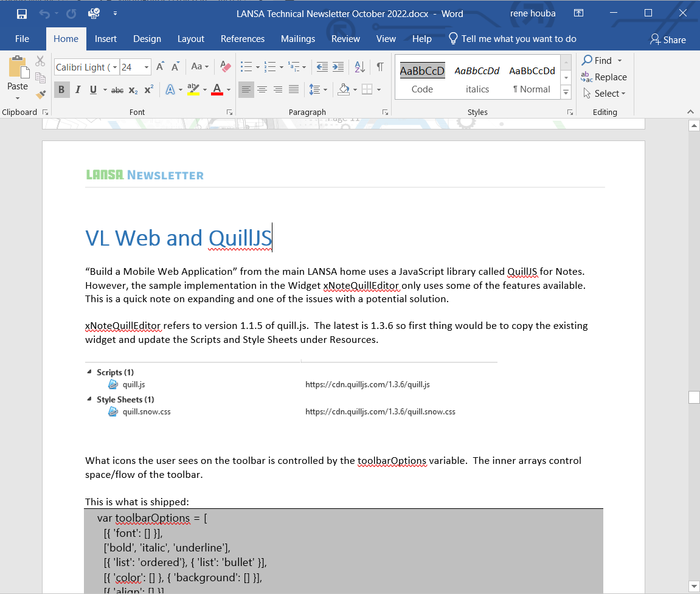
Task: Click Replace in the Editing group
Action: (603, 77)
